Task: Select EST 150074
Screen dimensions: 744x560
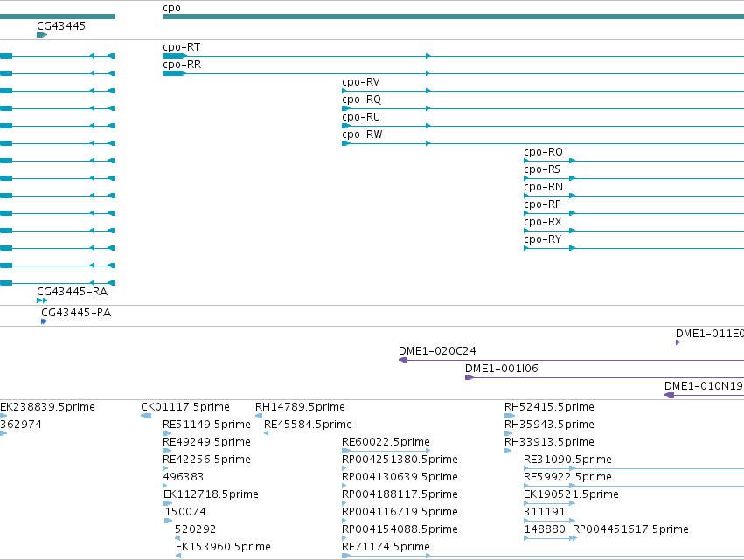Action: click(x=185, y=513)
